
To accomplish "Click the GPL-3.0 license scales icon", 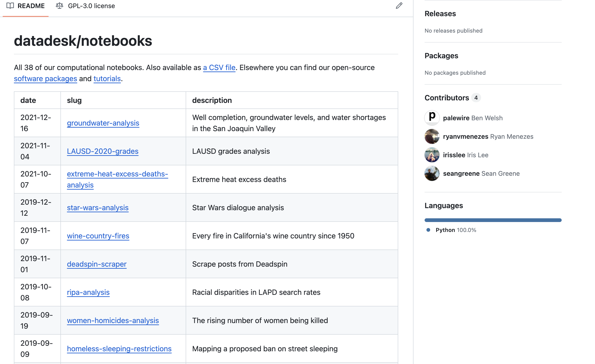I will [x=59, y=6].
